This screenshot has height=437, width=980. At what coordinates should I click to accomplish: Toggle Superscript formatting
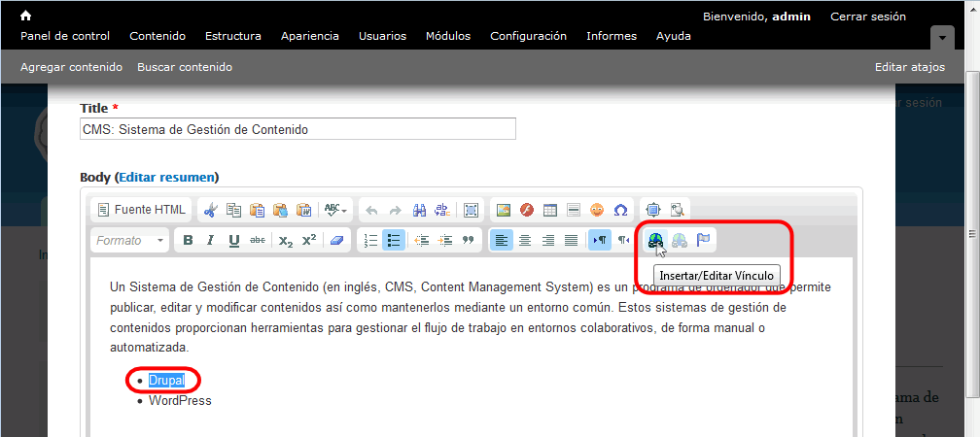(309, 241)
